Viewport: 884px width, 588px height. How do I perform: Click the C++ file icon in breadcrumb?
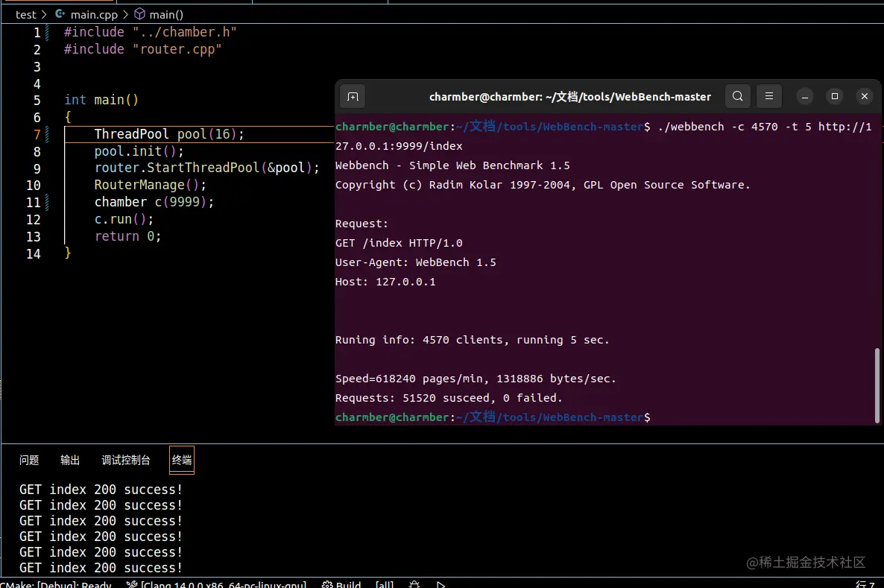[x=60, y=14]
